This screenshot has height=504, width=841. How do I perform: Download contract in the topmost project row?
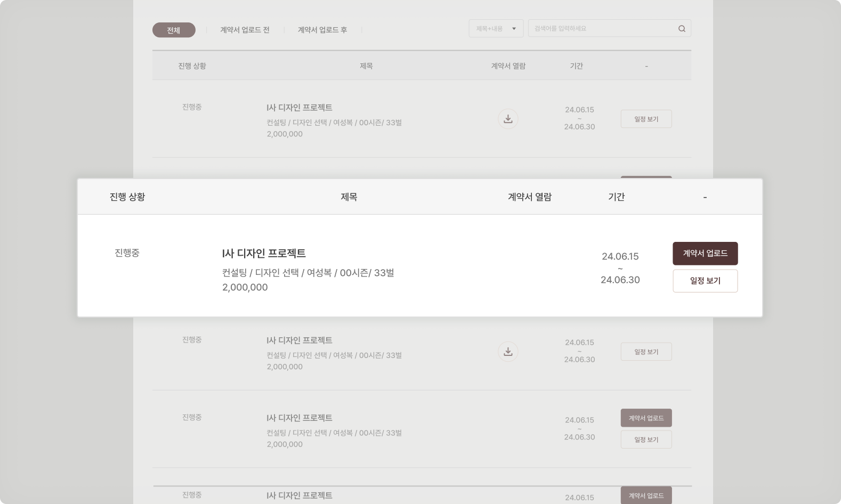point(508,119)
